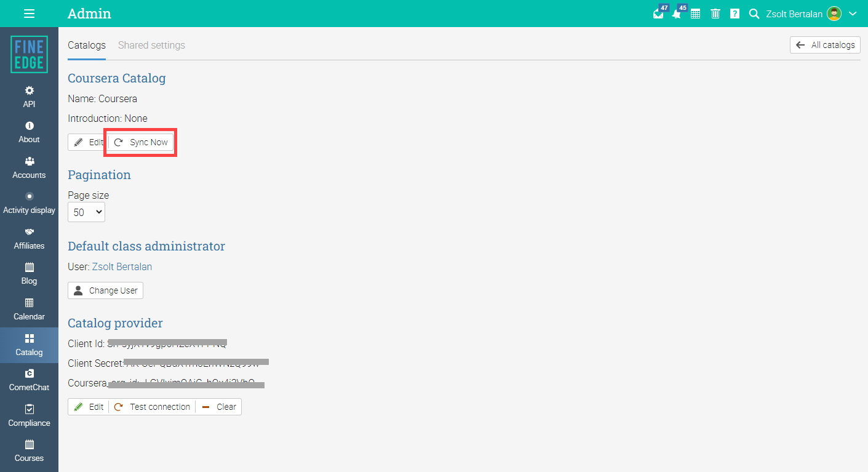Click the search magnifier icon
The image size is (868, 472).
(x=754, y=14)
